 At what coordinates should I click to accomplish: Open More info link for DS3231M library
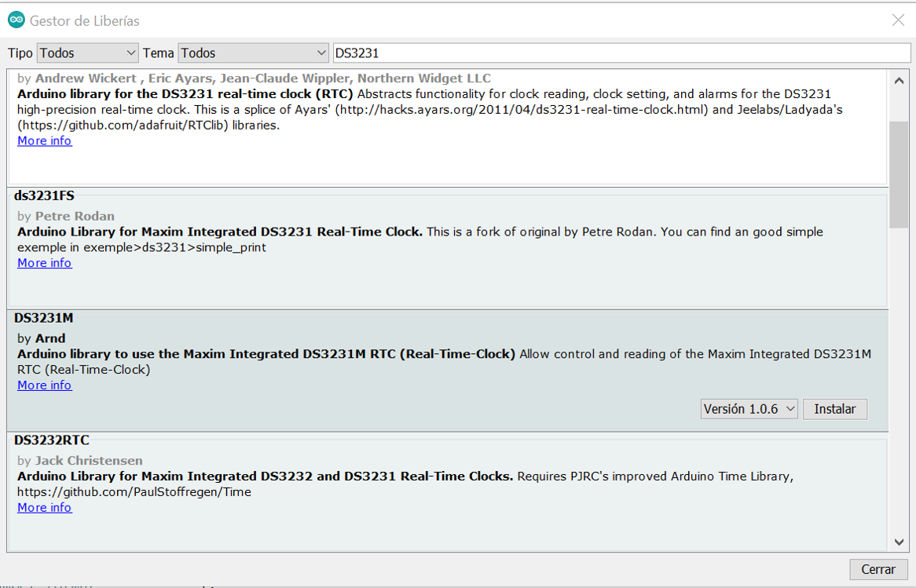click(x=45, y=385)
